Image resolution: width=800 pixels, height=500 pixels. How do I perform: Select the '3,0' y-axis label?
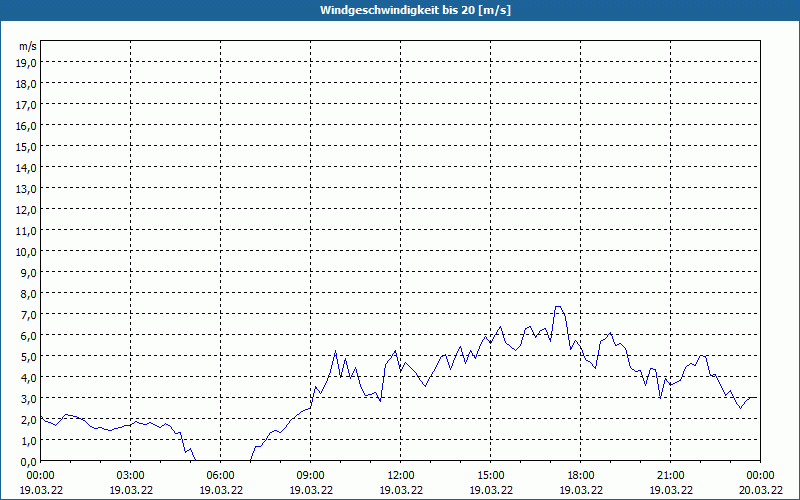[x=29, y=398]
